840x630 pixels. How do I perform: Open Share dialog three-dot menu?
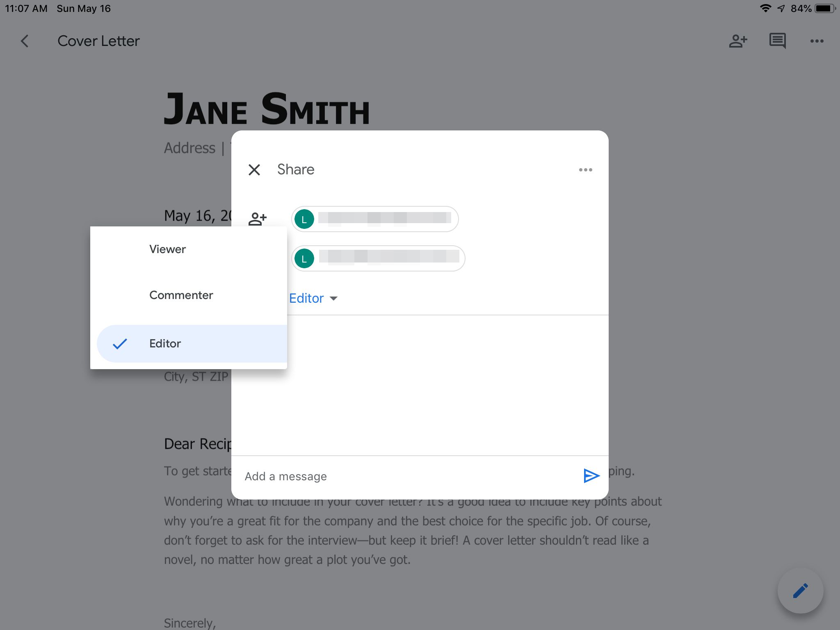(585, 170)
